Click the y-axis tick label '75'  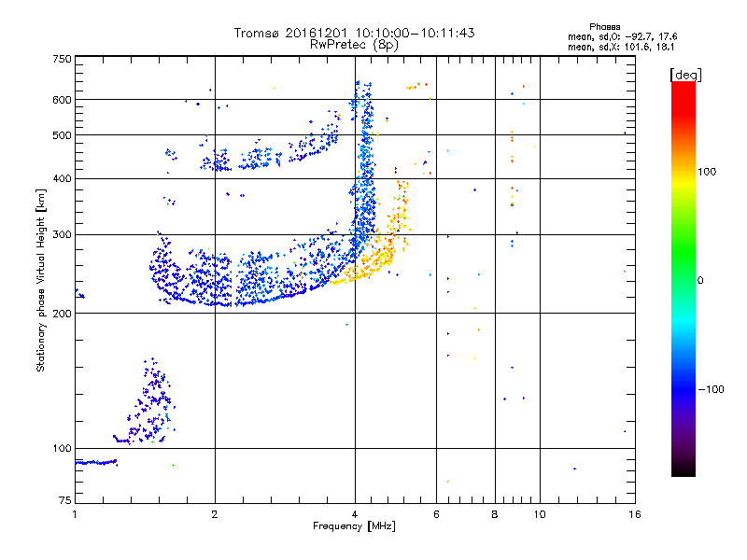65,500
